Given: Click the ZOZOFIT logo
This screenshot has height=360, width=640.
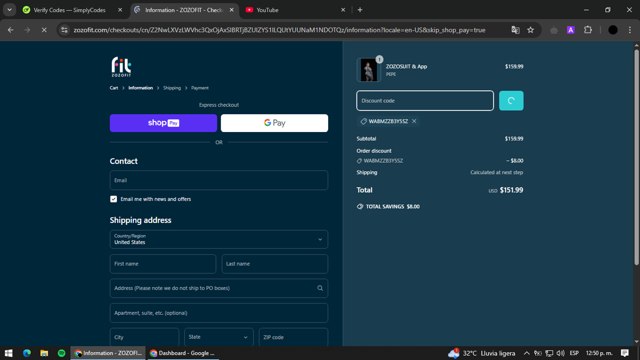Looking at the screenshot, I should click(121, 67).
